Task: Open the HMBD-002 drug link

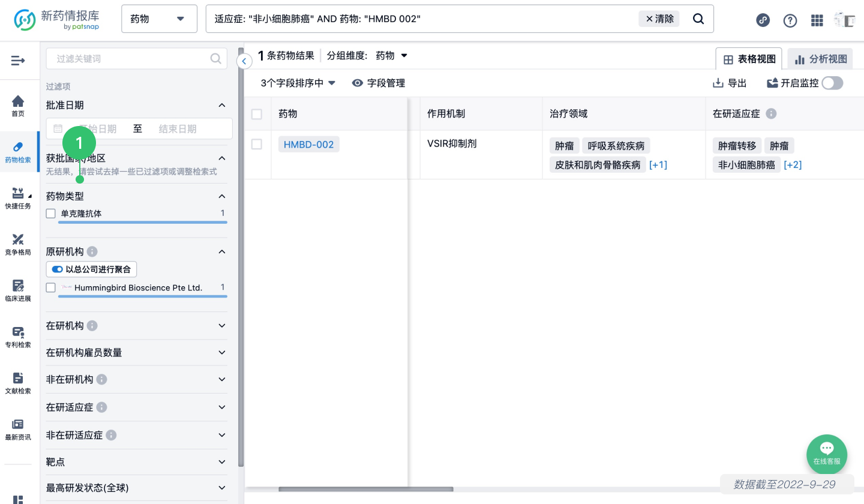Action: click(308, 145)
